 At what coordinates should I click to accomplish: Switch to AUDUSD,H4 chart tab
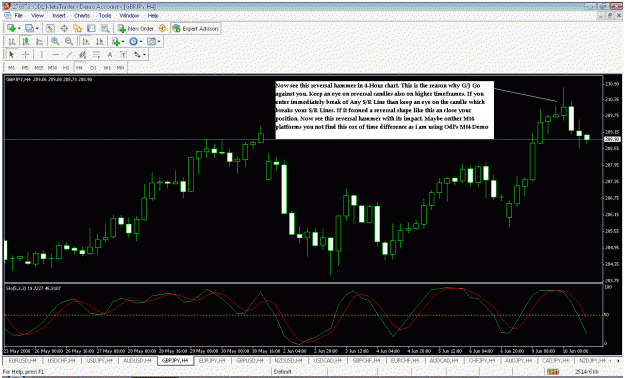[x=138, y=360]
